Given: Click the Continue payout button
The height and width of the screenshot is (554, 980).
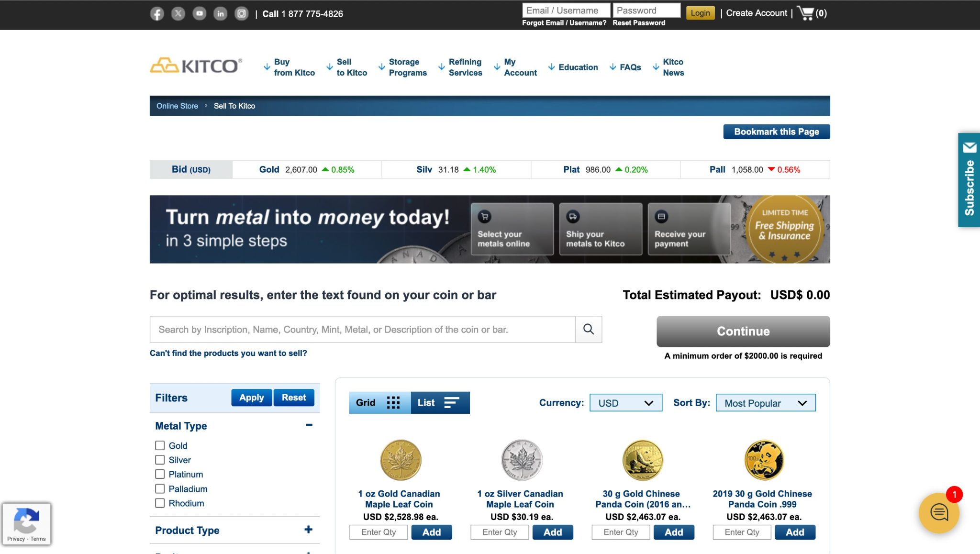Looking at the screenshot, I should pos(743,331).
